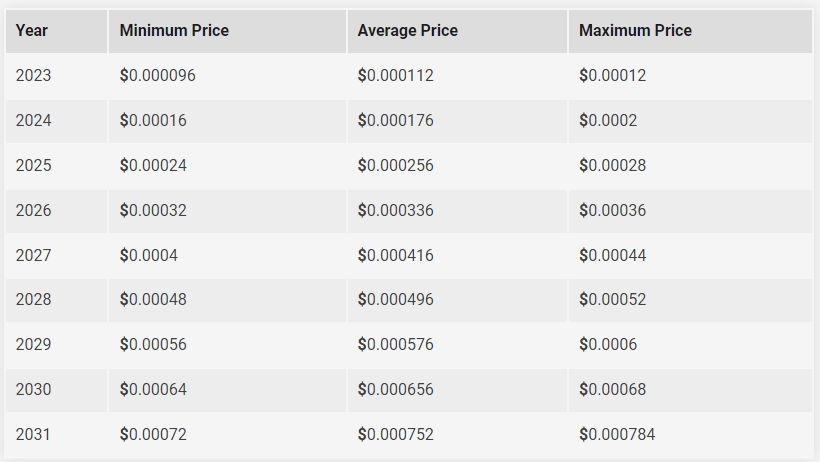Click the 2031 year cell

point(56,435)
